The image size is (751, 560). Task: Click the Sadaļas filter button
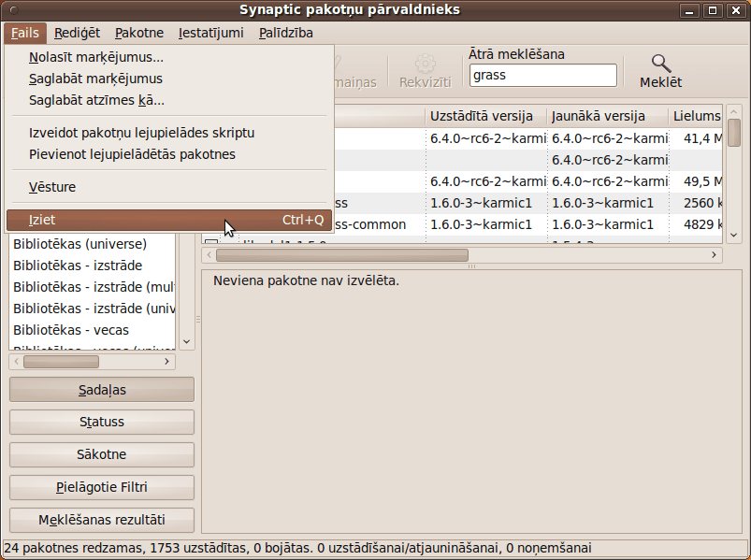point(102,390)
